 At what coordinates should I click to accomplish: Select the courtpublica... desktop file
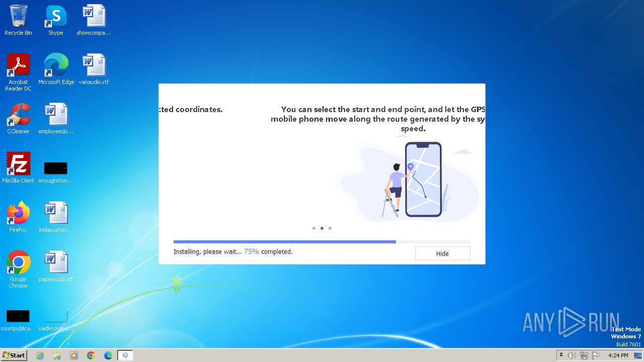pyautogui.click(x=18, y=320)
